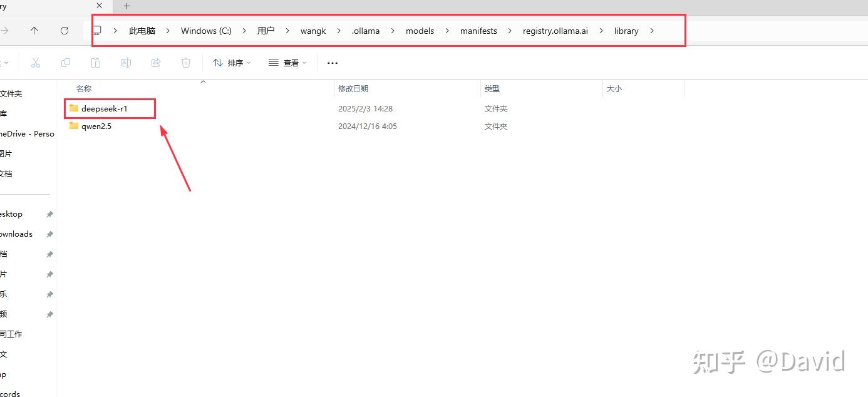Expand chevron after library in address bar

(652, 31)
